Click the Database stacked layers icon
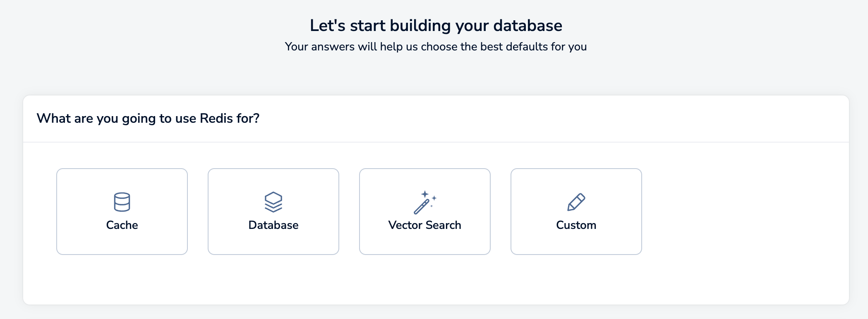This screenshot has width=868, height=319. [x=273, y=202]
